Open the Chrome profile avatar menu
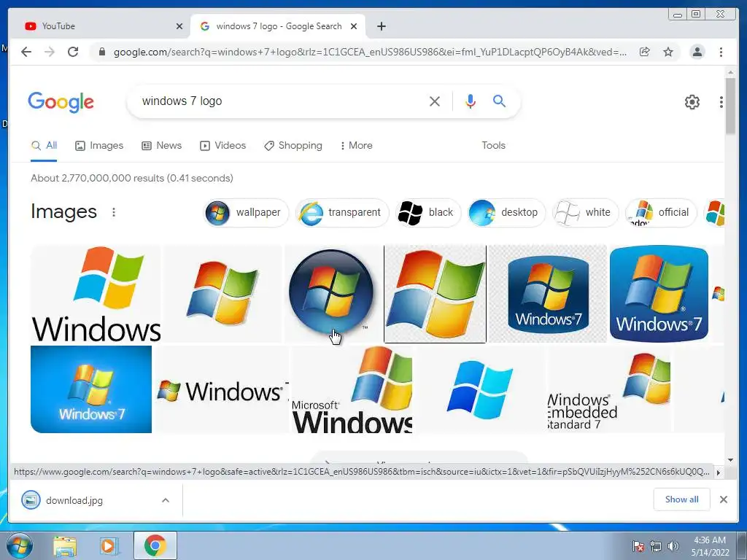Image resolution: width=747 pixels, height=560 pixels. pos(697,52)
